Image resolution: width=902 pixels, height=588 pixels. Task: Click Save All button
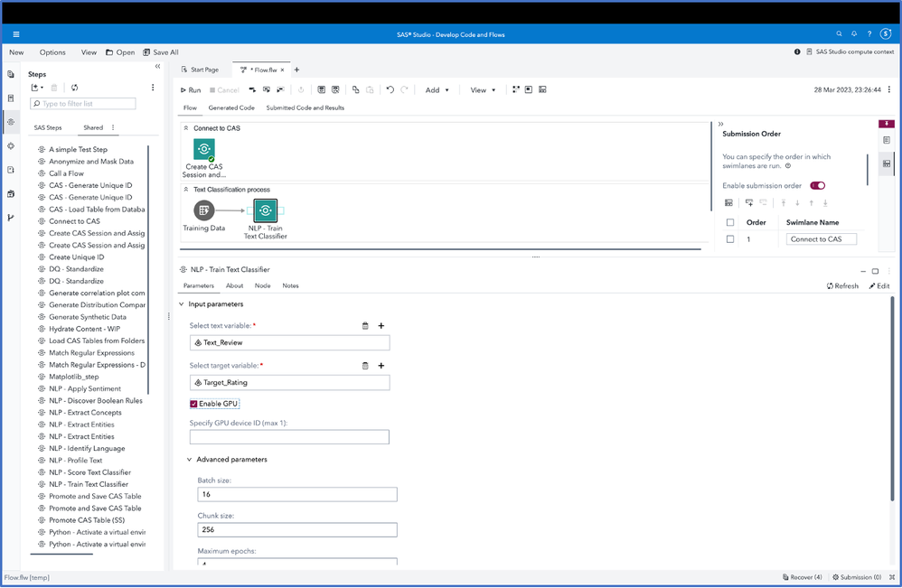point(161,52)
